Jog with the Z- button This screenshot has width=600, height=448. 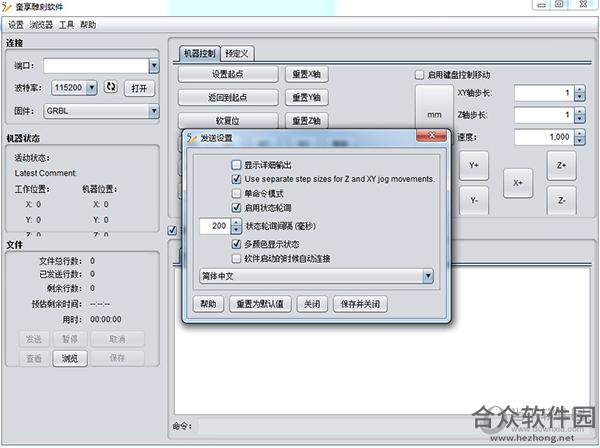[x=561, y=200]
